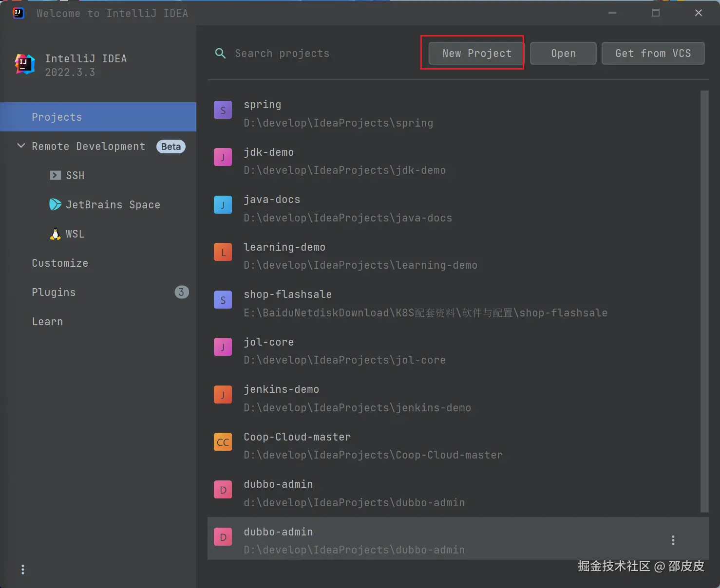Open options menu at sidebar bottom

point(22,569)
